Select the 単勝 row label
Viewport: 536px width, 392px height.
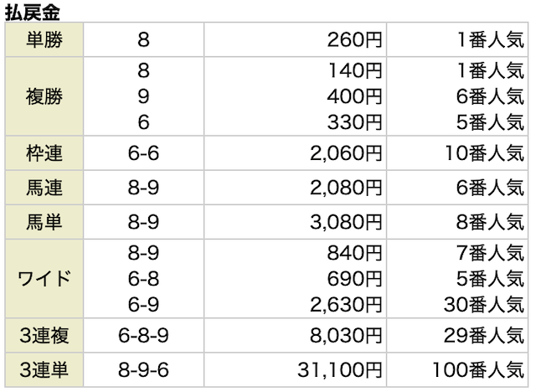44,39
